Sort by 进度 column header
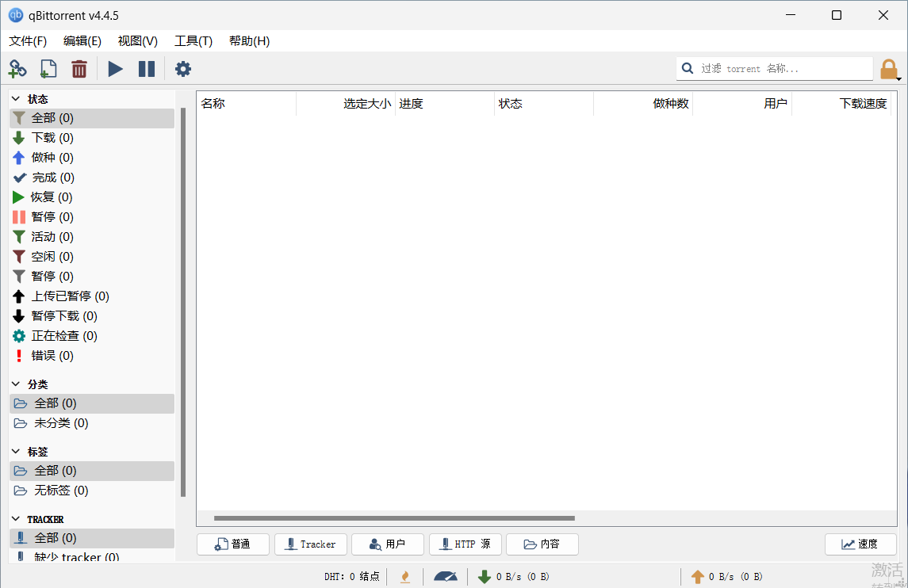This screenshot has height=588, width=908. pos(445,104)
